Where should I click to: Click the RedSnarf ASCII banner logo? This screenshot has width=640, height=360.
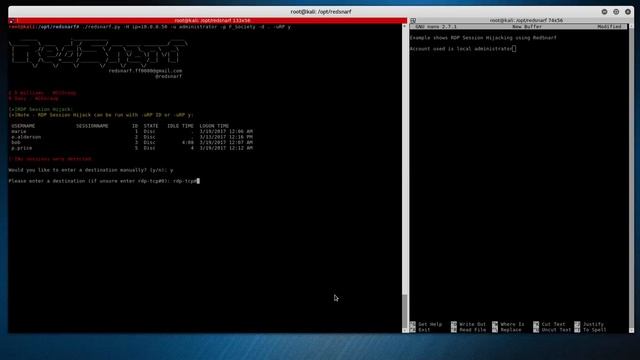98,53
